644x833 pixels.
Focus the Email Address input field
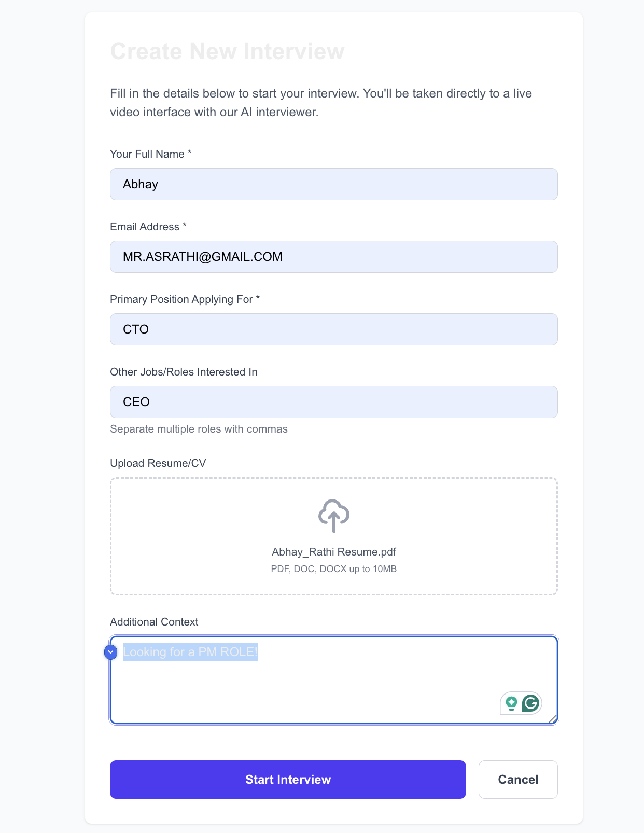pyautogui.click(x=333, y=257)
